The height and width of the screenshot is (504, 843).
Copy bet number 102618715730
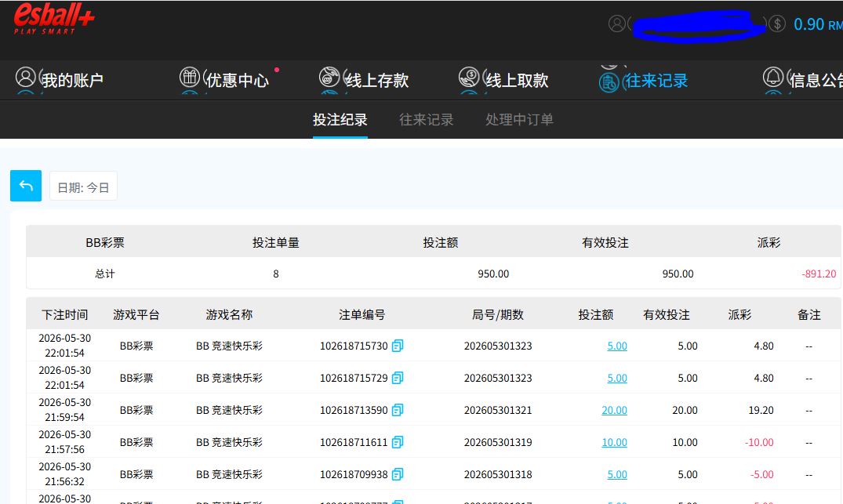[x=398, y=346]
